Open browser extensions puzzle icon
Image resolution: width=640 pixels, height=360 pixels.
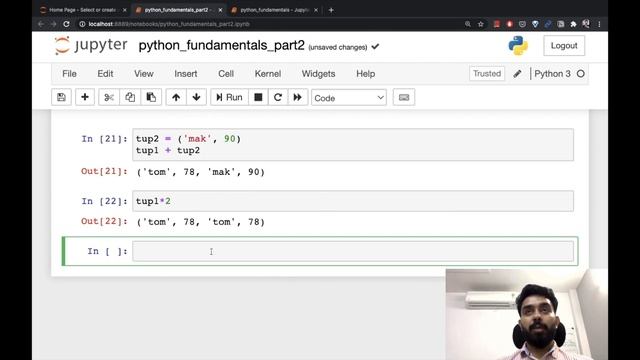573,24
